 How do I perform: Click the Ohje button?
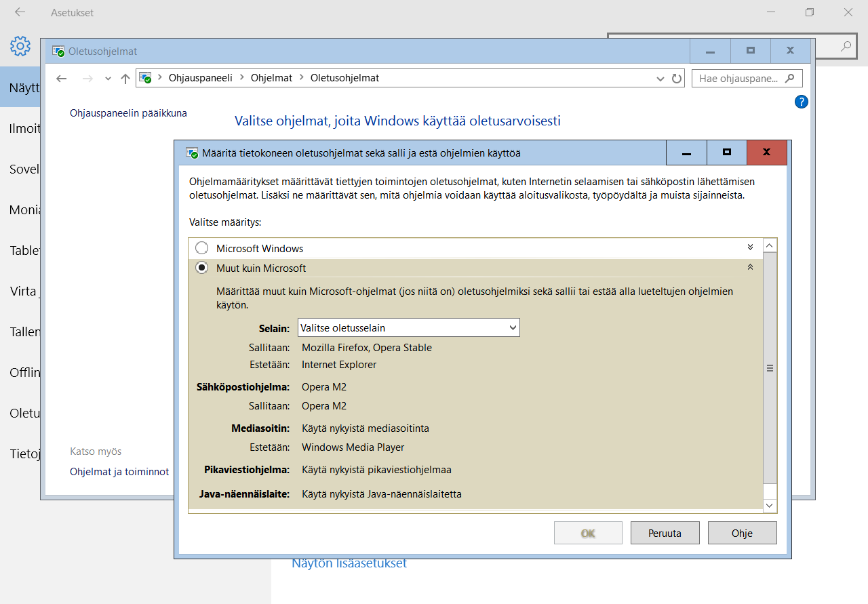[x=743, y=533]
